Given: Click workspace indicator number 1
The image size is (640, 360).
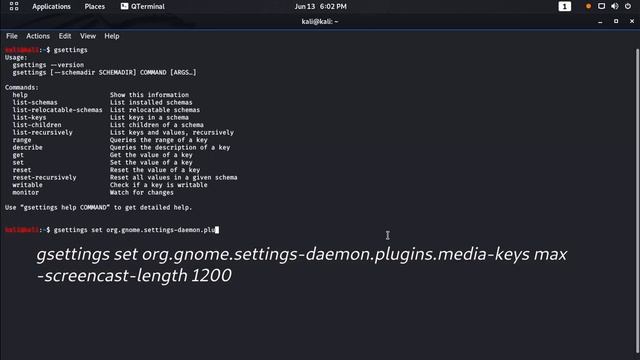Looking at the screenshot, I should (564, 7).
